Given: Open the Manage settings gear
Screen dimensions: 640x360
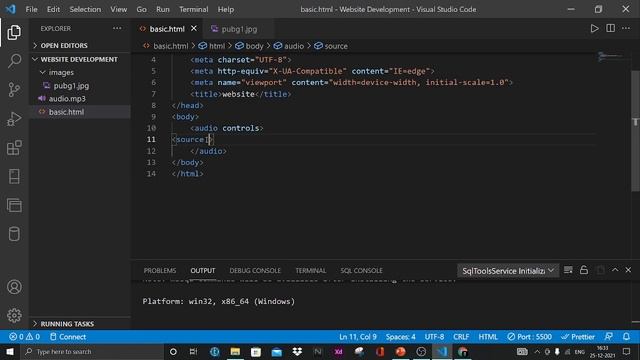Looking at the screenshot, I should tap(14, 315).
